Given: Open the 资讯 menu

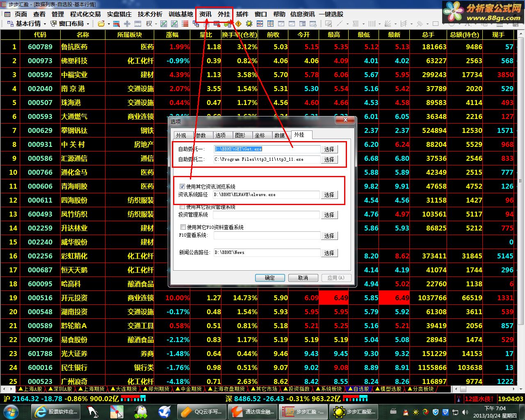Looking at the screenshot, I should 205,14.
